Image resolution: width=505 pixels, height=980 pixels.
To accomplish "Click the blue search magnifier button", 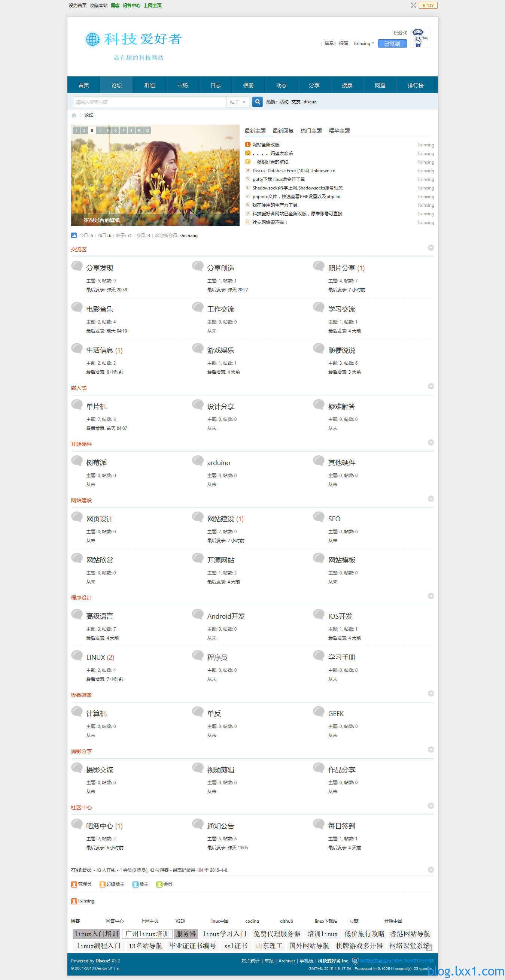I will pos(258,102).
